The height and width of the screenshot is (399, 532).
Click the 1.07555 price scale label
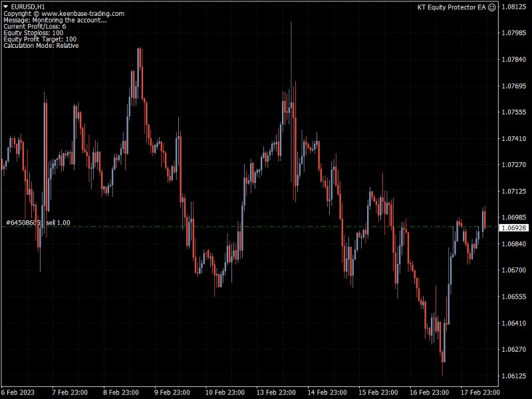click(x=513, y=112)
